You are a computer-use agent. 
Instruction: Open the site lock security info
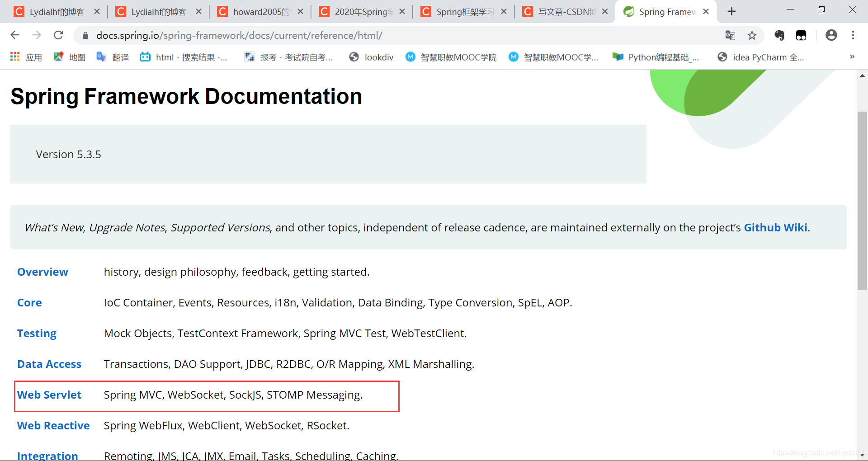click(x=85, y=36)
